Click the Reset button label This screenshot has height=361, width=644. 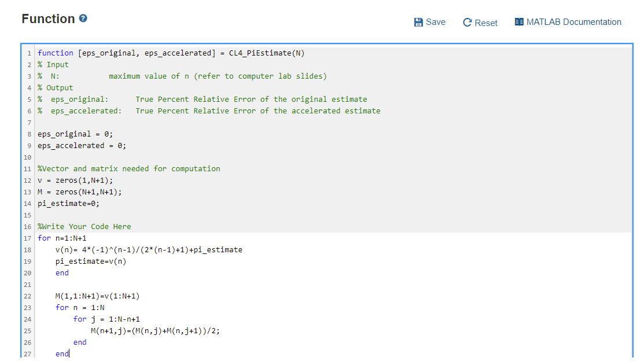point(485,23)
